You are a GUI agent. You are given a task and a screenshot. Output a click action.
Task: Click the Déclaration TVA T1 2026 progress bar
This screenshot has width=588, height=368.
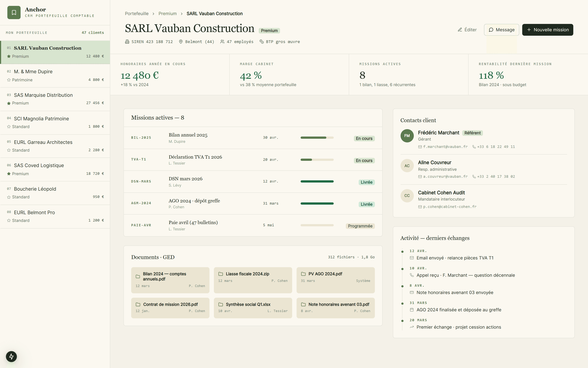pyautogui.click(x=317, y=160)
